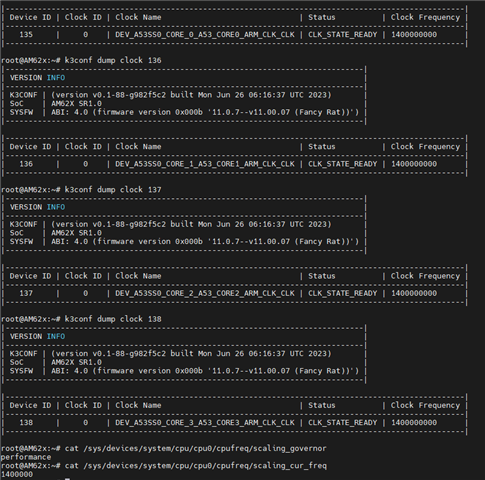This screenshot has height=480, width=485.
Task: Click the 'performance' governor output
Action: click(x=26, y=457)
